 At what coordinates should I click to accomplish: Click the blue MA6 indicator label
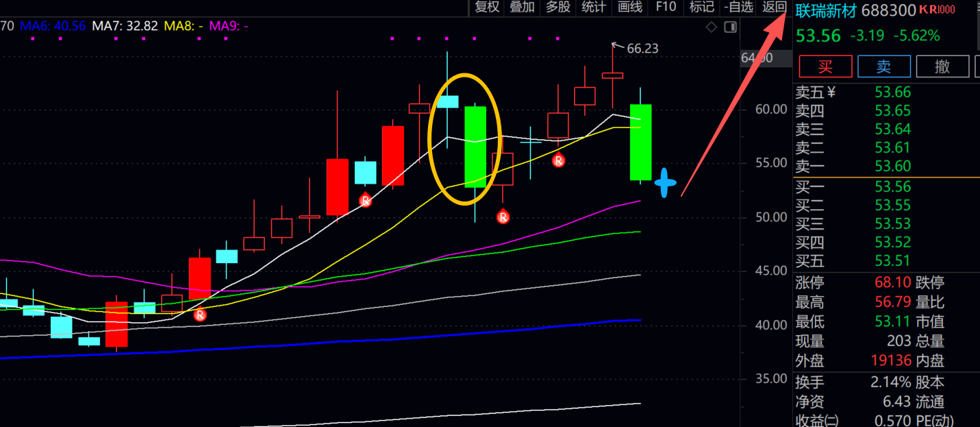[53, 26]
